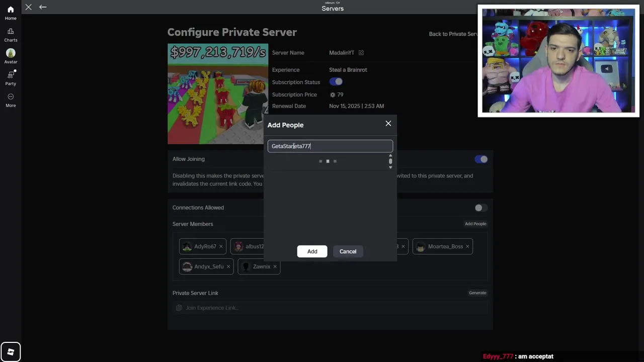
Task: Click the Zawnix member name
Action: click(262, 266)
